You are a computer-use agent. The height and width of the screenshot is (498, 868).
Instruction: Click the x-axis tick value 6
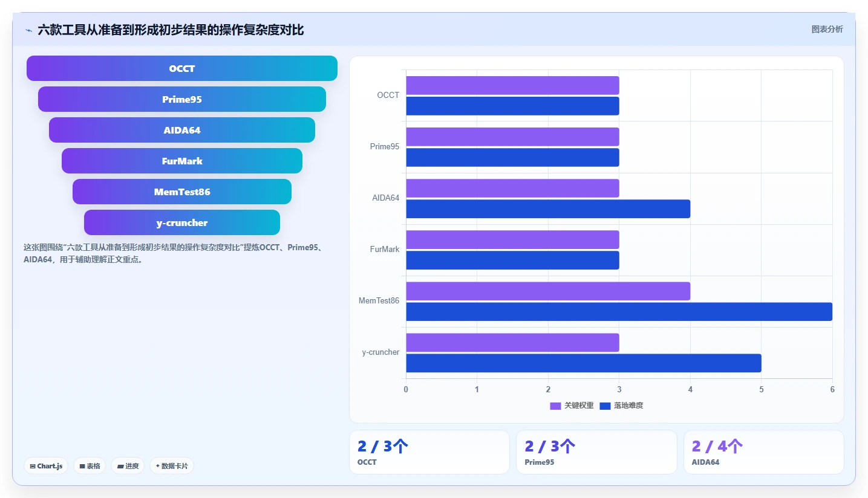832,389
